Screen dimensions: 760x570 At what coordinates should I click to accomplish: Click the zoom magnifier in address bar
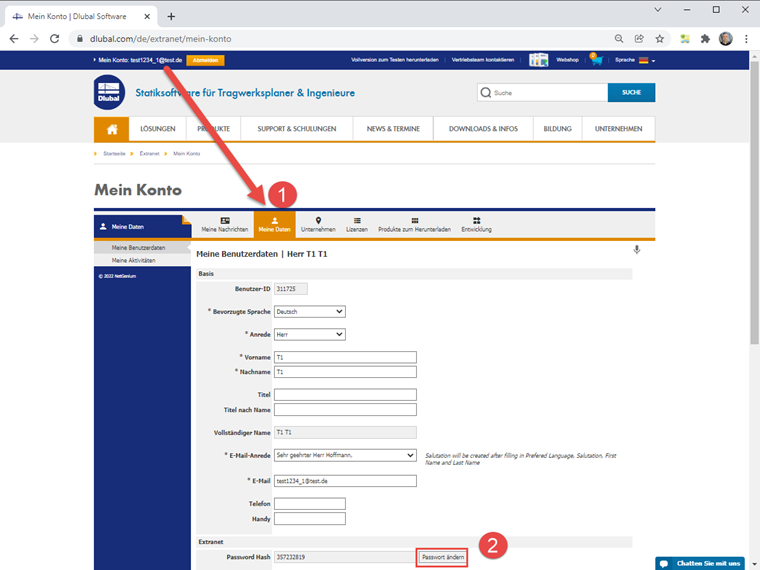point(619,39)
